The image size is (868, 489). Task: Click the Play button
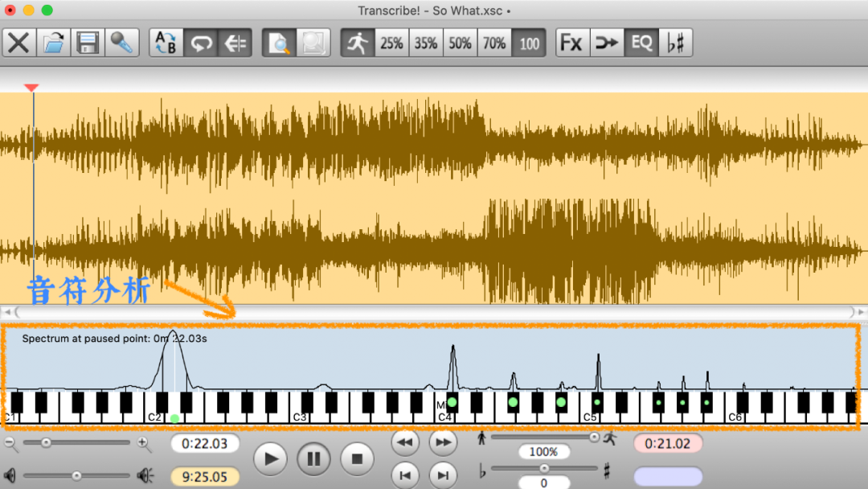click(x=270, y=459)
